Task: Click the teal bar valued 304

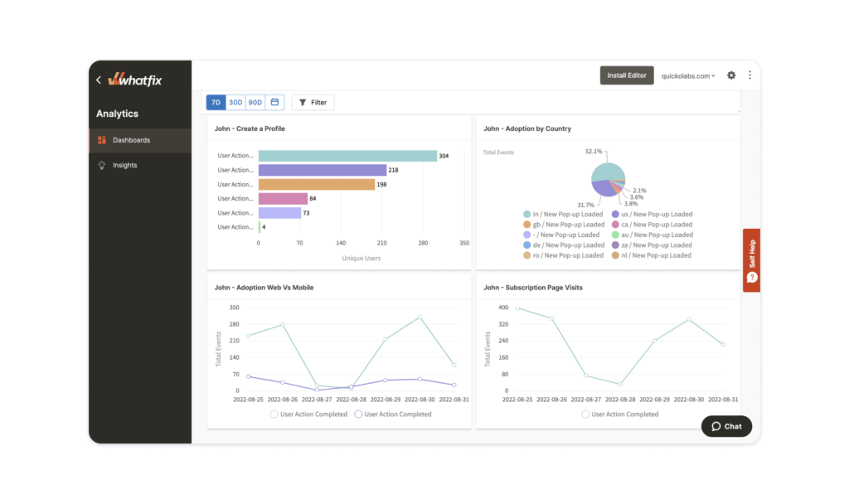Action: pyautogui.click(x=347, y=156)
